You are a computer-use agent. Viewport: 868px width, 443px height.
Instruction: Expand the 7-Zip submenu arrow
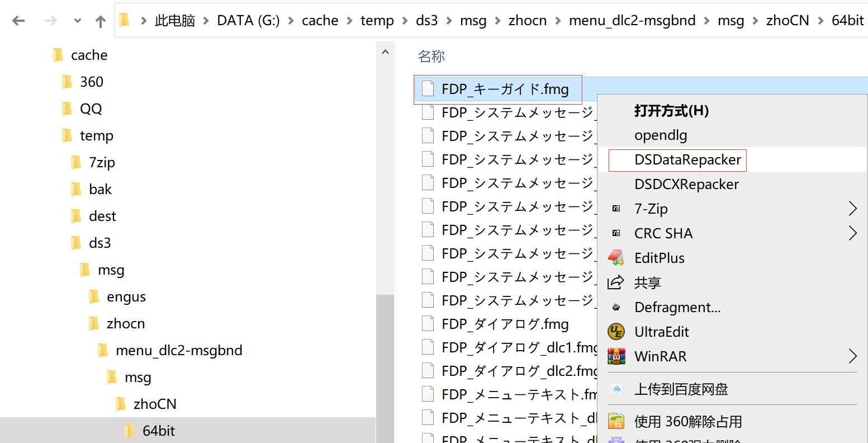852,209
